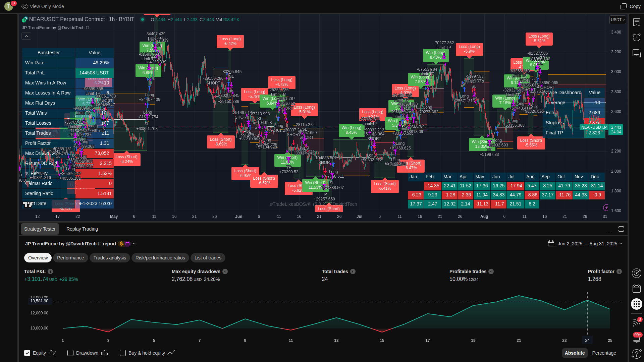Click the 2,762.08 USD drawdown value
644x362 pixels.
[x=187, y=279]
